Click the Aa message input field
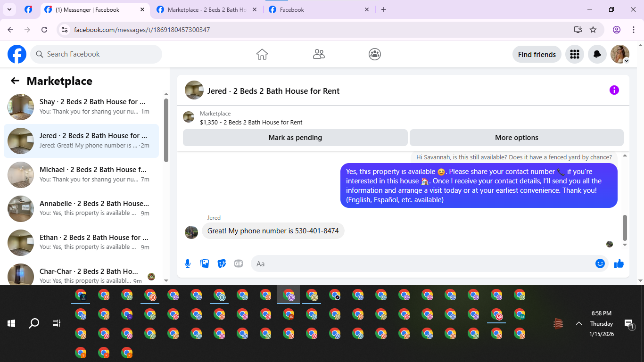This screenshot has width=644, height=362. 424,263
